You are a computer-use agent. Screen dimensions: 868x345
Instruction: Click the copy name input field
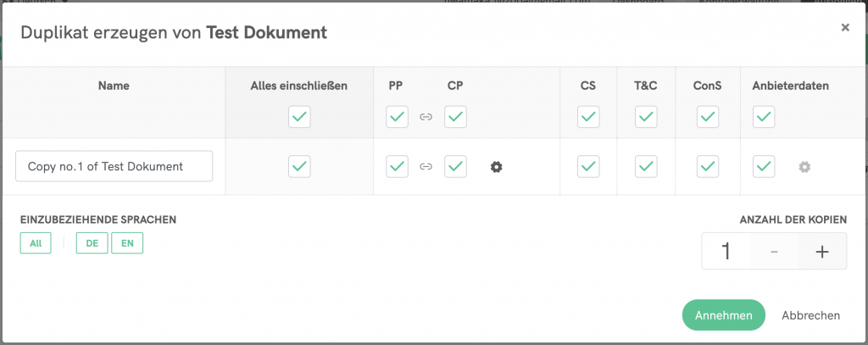(114, 167)
